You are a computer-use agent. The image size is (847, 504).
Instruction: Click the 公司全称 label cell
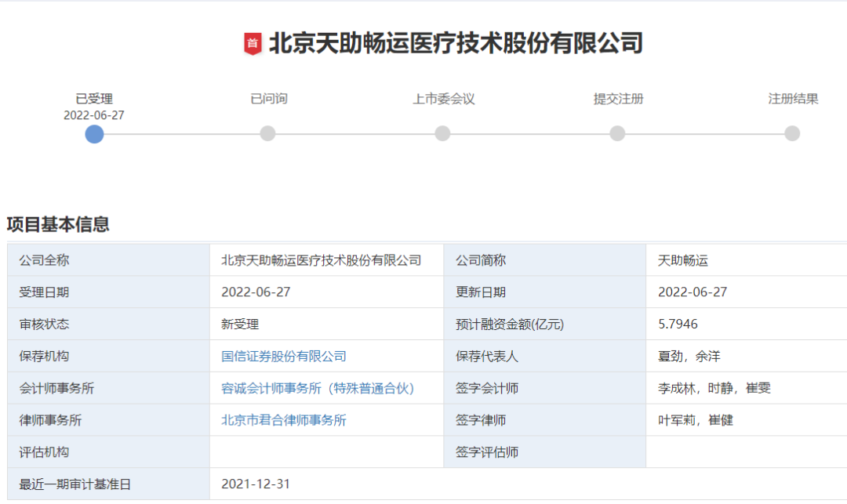tap(108, 260)
